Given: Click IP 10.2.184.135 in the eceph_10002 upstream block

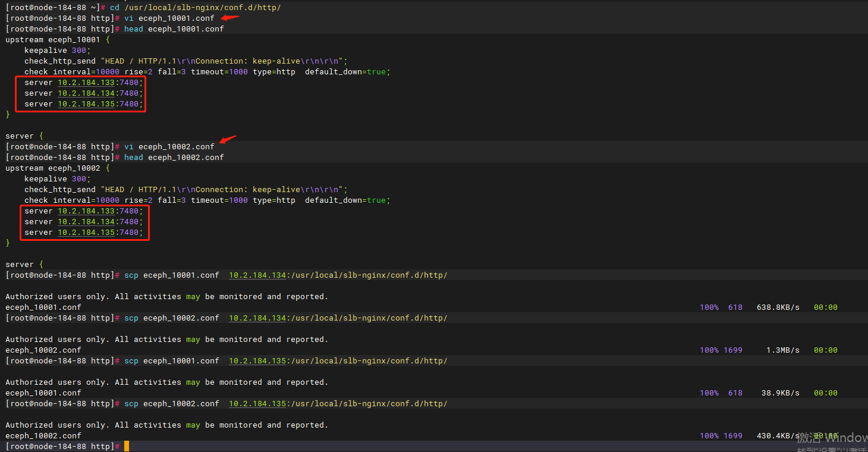Looking at the screenshot, I should click(x=86, y=232).
